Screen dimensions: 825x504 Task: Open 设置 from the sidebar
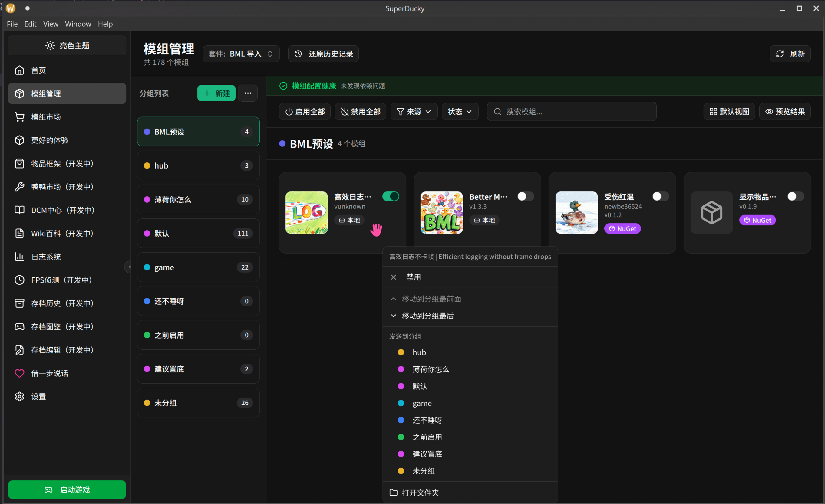point(38,396)
